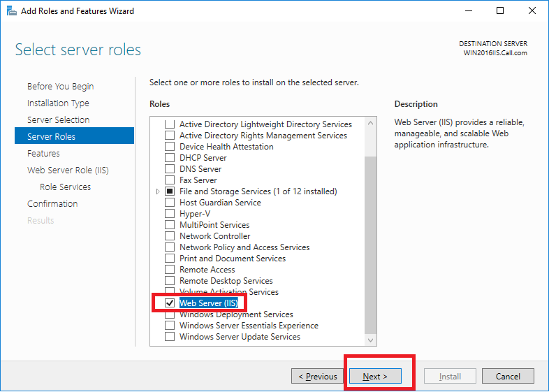Go to Before You Begin step
549x392 pixels.
click(61, 86)
